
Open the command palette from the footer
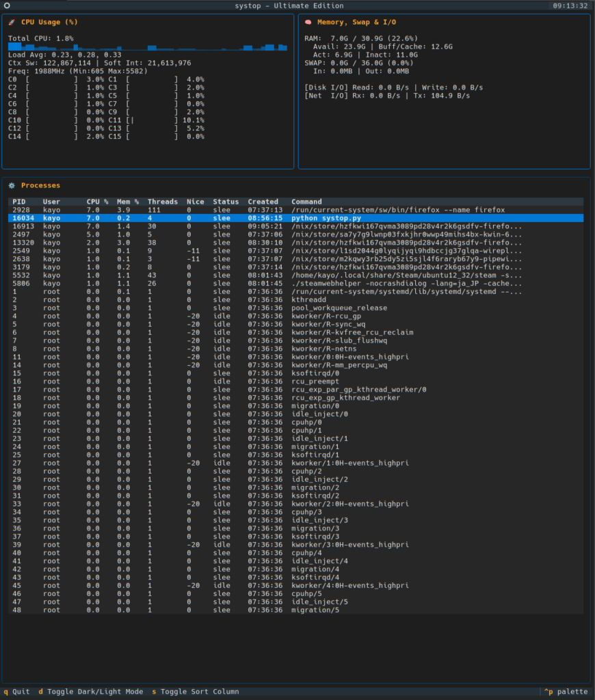pyautogui.click(x=566, y=692)
